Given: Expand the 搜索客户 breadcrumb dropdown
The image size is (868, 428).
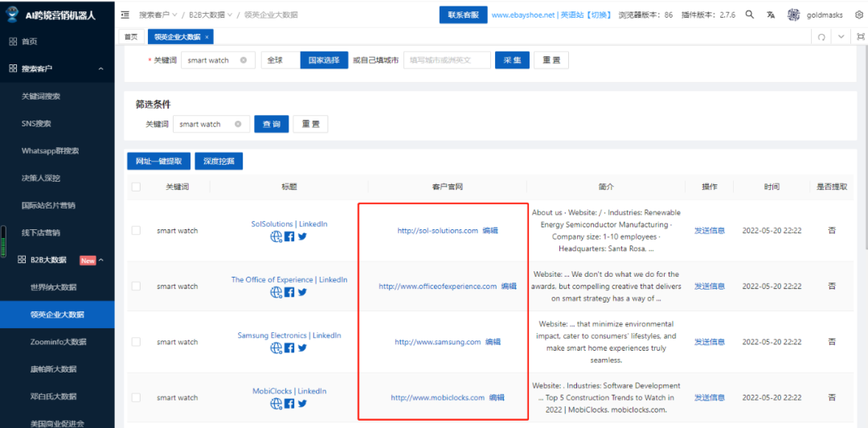Looking at the screenshot, I should click(175, 15).
